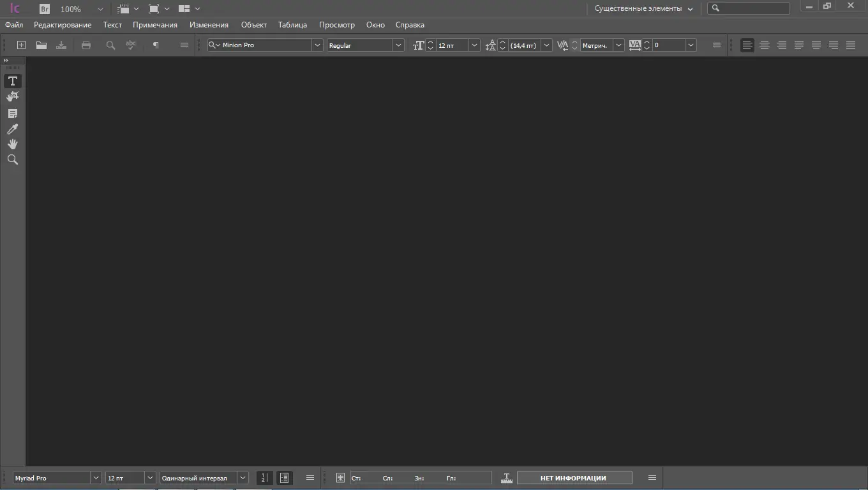Increase font size with the stepper arrow

pos(430,41)
